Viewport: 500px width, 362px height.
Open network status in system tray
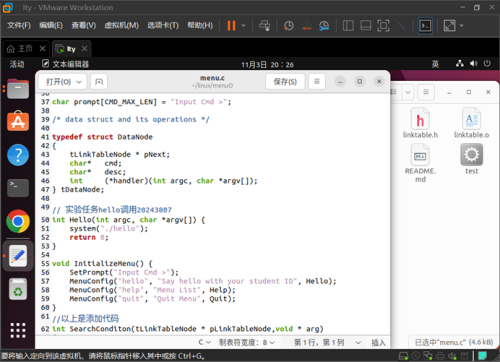point(460,63)
